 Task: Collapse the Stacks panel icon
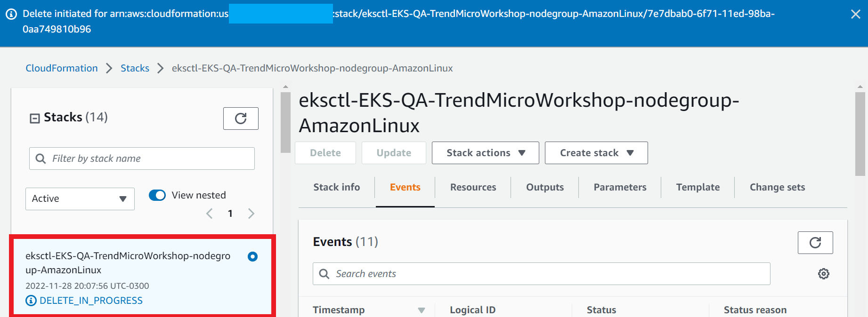[34, 118]
